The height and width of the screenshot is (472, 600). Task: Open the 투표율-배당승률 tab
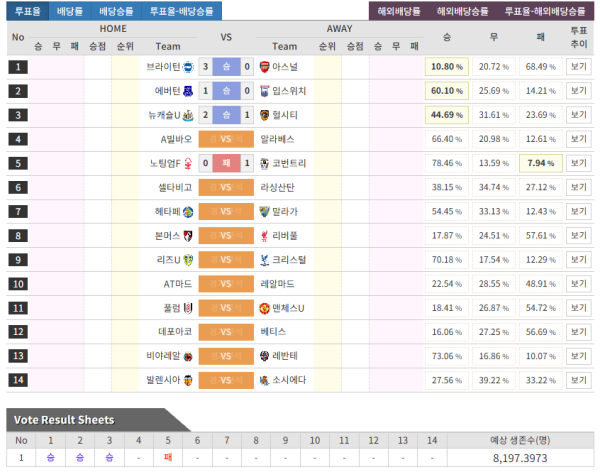pos(181,11)
